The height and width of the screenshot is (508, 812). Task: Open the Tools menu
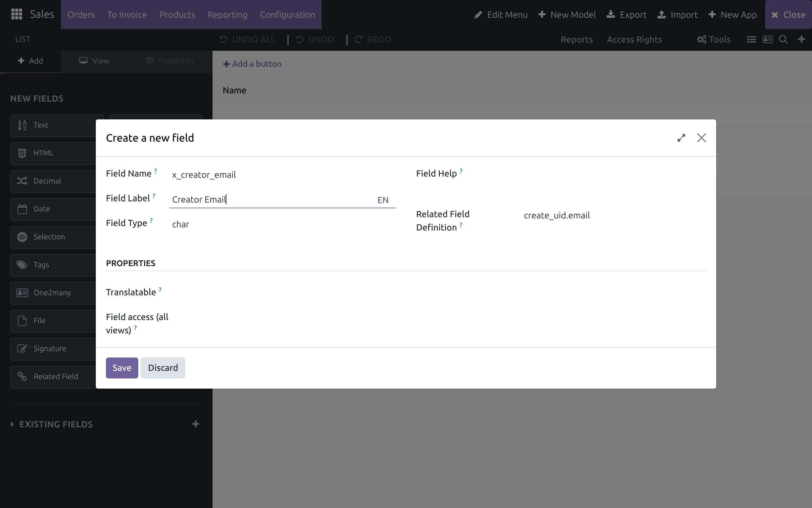point(714,39)
